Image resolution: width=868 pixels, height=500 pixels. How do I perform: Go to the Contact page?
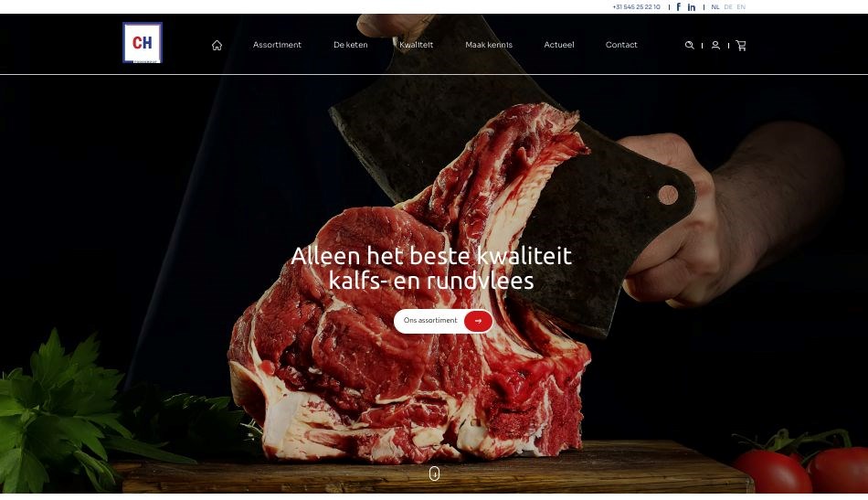[621, 45]
